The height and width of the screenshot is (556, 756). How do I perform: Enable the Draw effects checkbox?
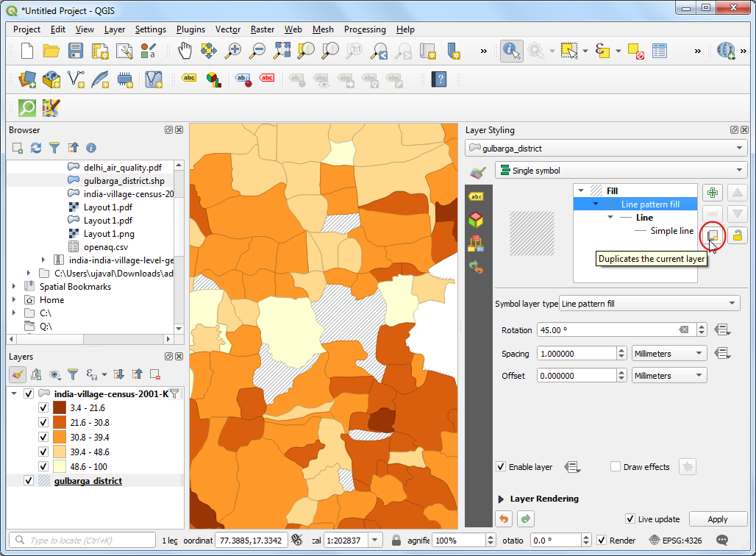pos(616,467)
